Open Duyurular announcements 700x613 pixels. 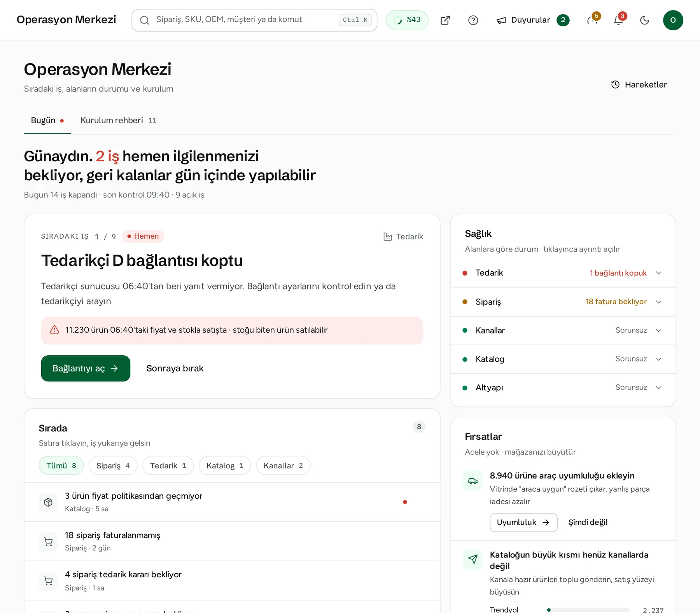click(x=533, y=20)
